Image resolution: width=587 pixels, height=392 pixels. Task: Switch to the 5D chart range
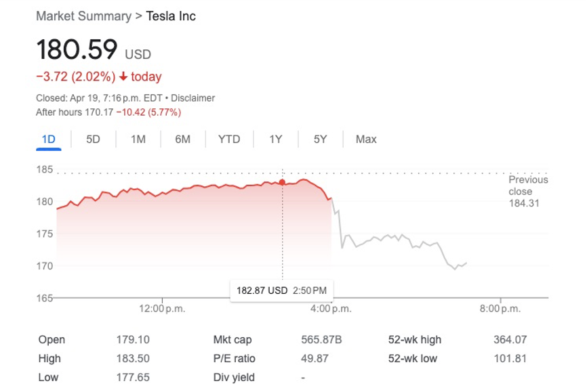(x=93, y=139)
